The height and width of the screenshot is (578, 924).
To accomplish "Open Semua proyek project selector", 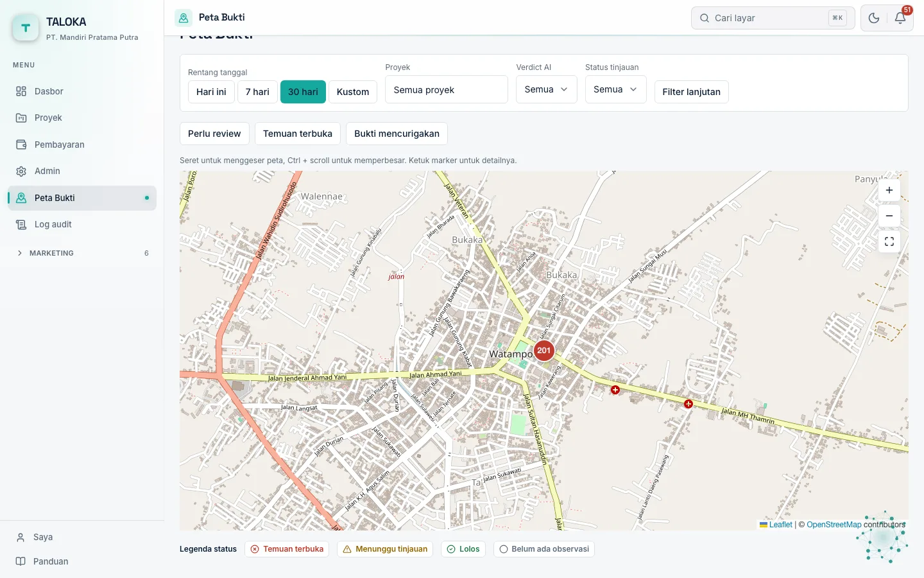I will tap(447, 89).
